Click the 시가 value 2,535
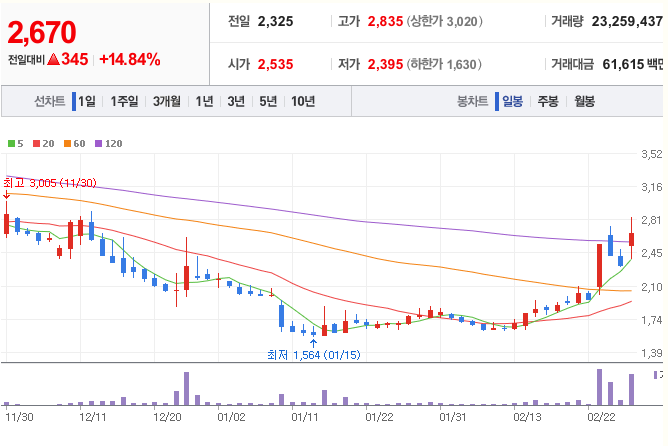668x446 pixels. (x=275, y=64)
